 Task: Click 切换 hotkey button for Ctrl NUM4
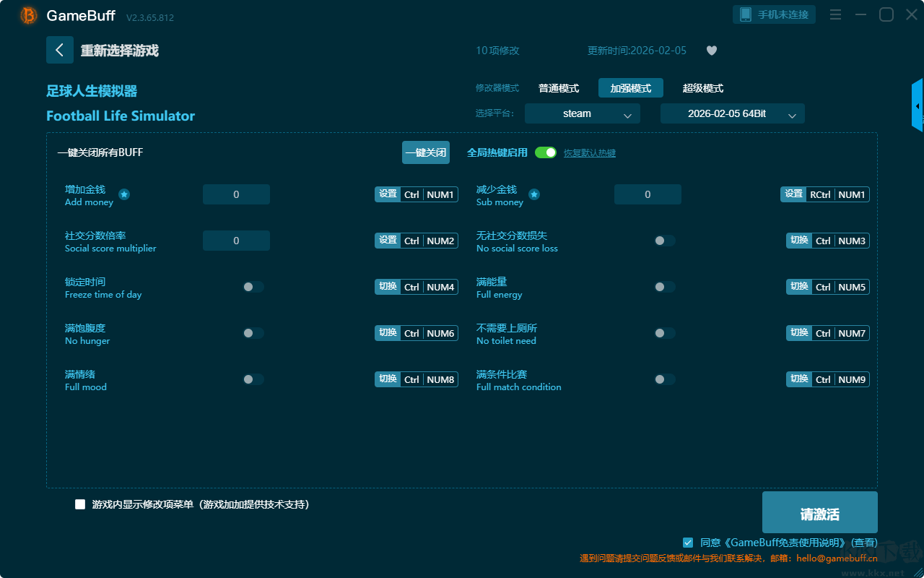click(388, 287)
